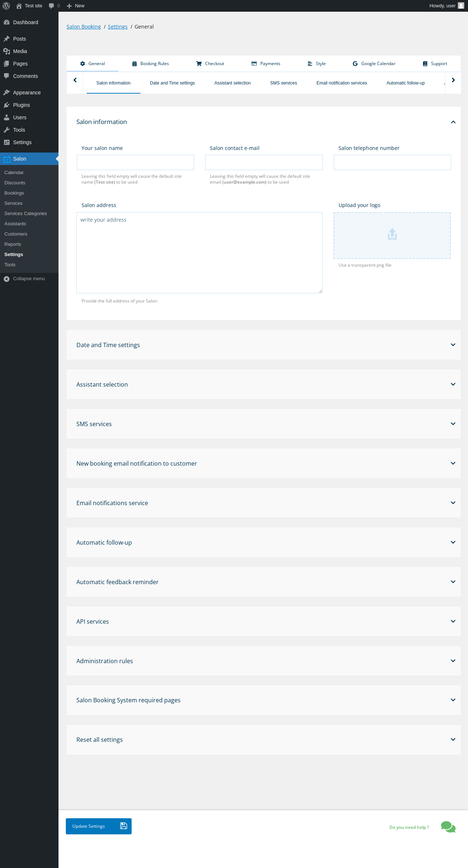Open the help chat bubbles icon
The width and height of the screenshot is (468, 868).
[448, 827]
